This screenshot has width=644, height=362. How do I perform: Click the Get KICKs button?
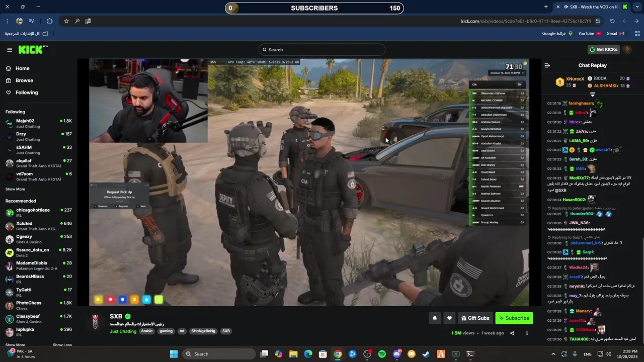[x=603, y=49]
